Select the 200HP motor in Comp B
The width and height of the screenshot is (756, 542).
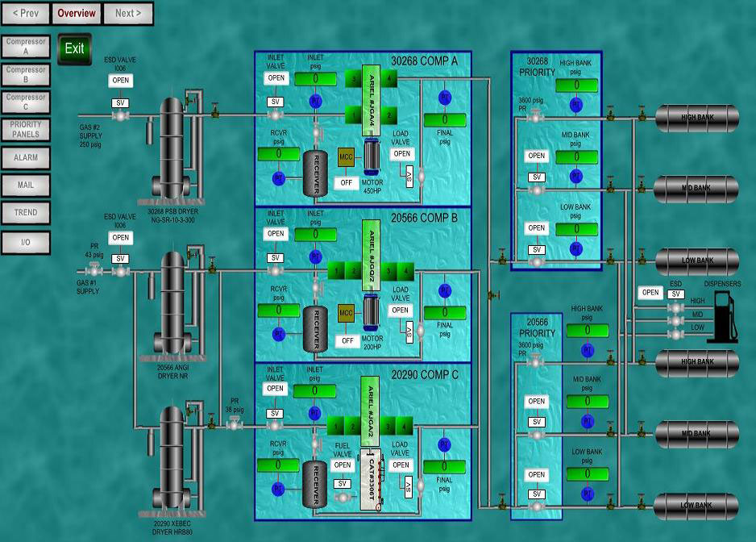click(372, 311)
